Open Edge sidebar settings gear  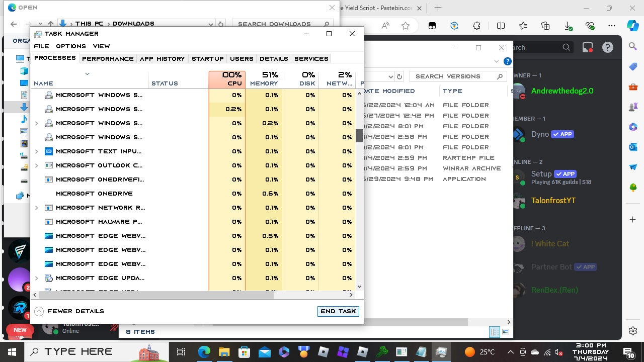633,331
